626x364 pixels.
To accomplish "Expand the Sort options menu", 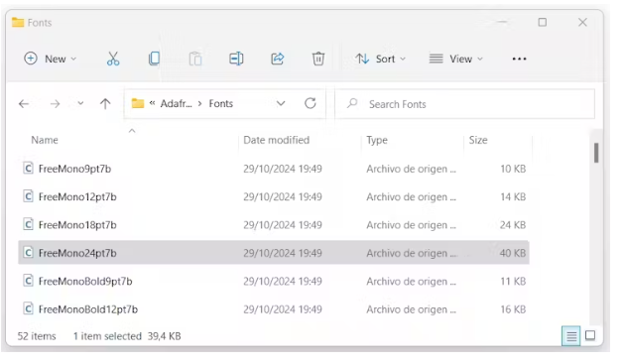I will click(x=381, y=59).
